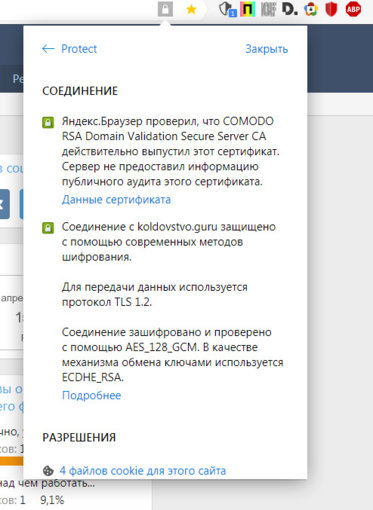Open the colorful letter P extension
The image size is (373, 510).
pyautogui.click(x=248, y=9)
